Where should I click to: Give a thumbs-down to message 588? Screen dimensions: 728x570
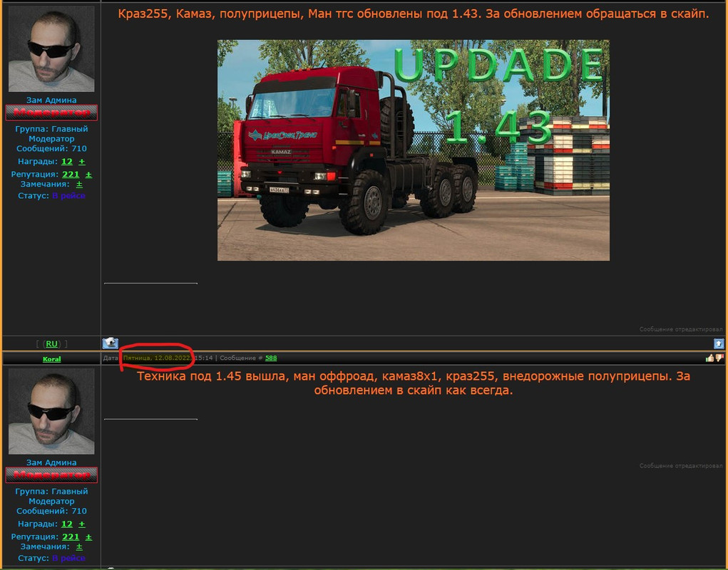[x=719, y=358]
